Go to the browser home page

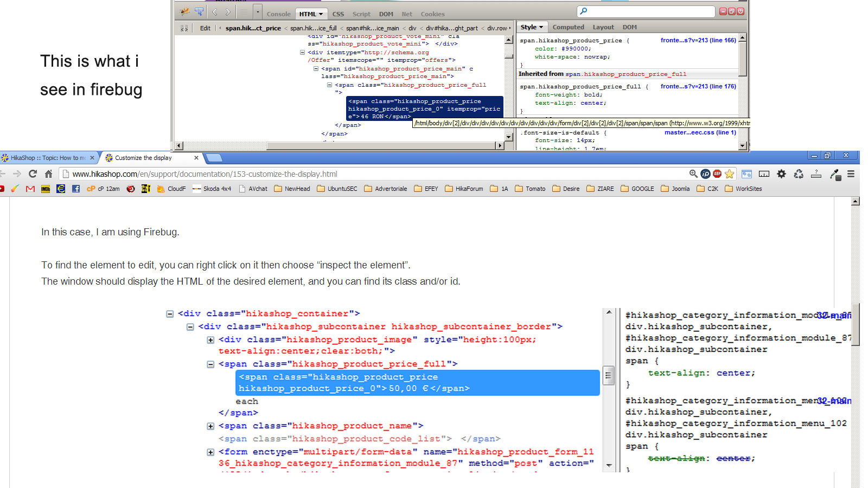pyautogui.click(x=48, y=174)
